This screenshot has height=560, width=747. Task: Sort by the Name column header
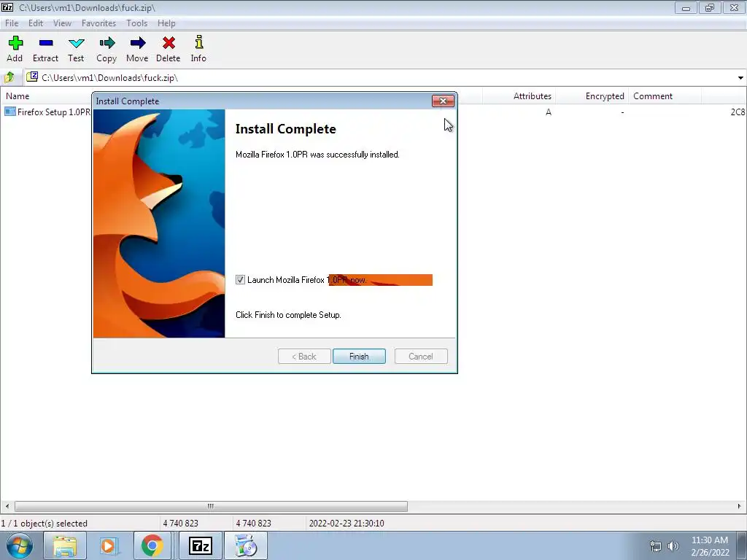coord(18,96)
